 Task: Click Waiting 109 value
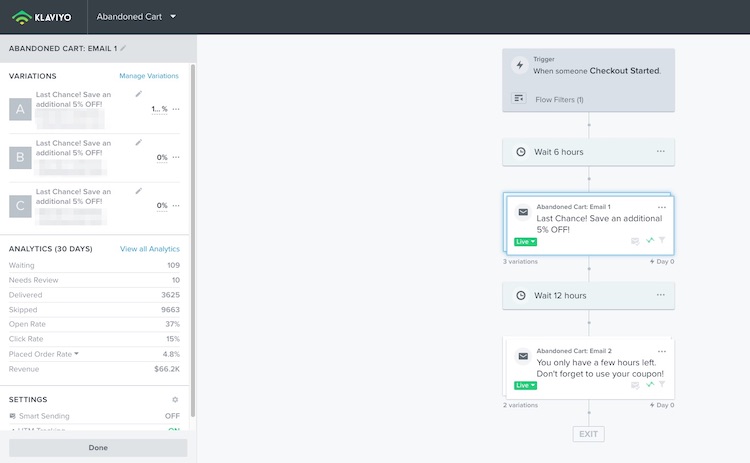click(x=173, y=265)
